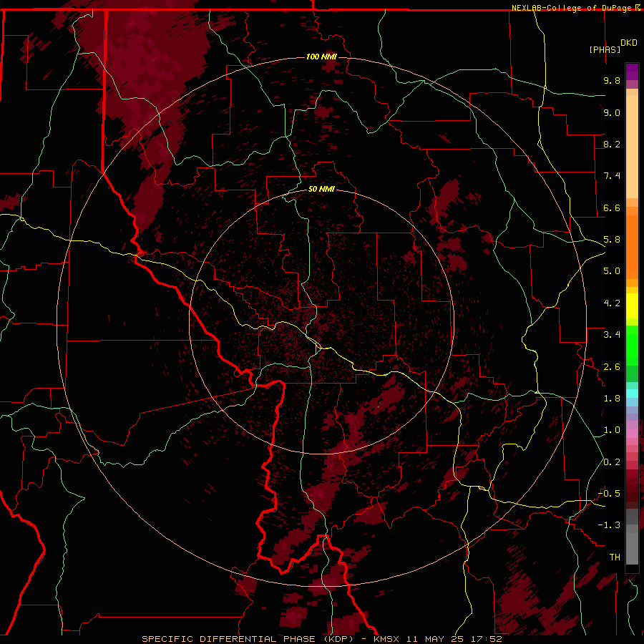Click the TH label on color scale
Screen dimensions: 644x644
tap(615, 557)
